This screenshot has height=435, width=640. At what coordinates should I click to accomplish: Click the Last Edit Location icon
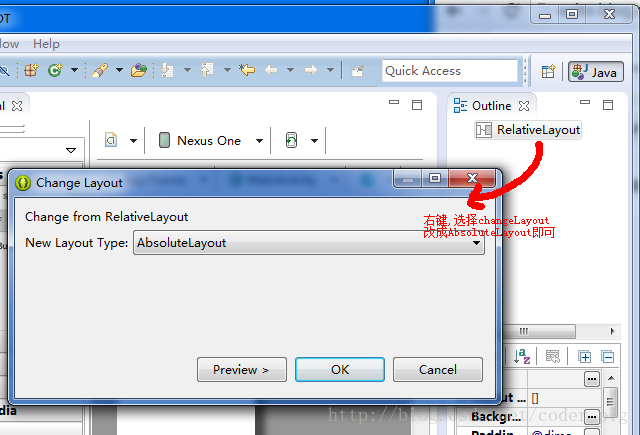point(247,70)
